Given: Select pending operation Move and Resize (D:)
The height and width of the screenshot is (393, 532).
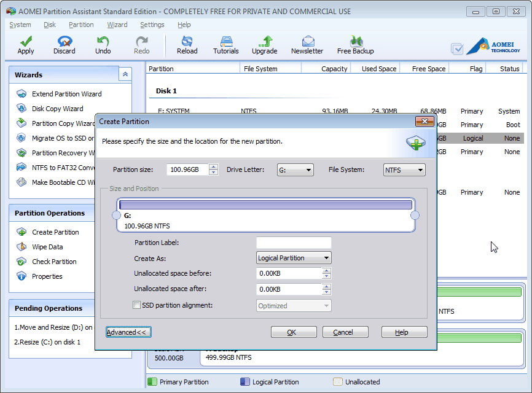Looking at the screenshot, I should point(53,327).
